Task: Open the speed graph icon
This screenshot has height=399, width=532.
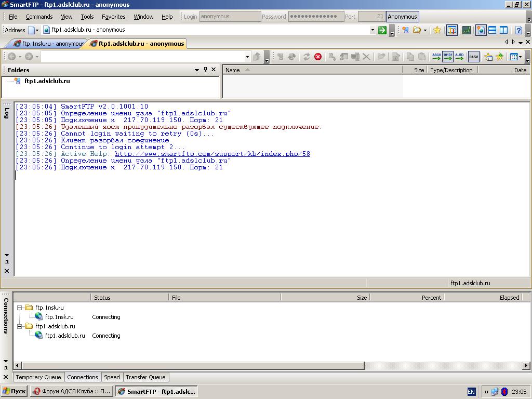Action: pos(467,30)
